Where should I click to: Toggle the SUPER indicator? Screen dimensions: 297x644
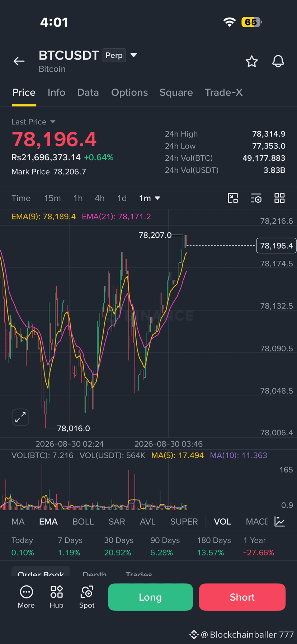pos(184,522)
